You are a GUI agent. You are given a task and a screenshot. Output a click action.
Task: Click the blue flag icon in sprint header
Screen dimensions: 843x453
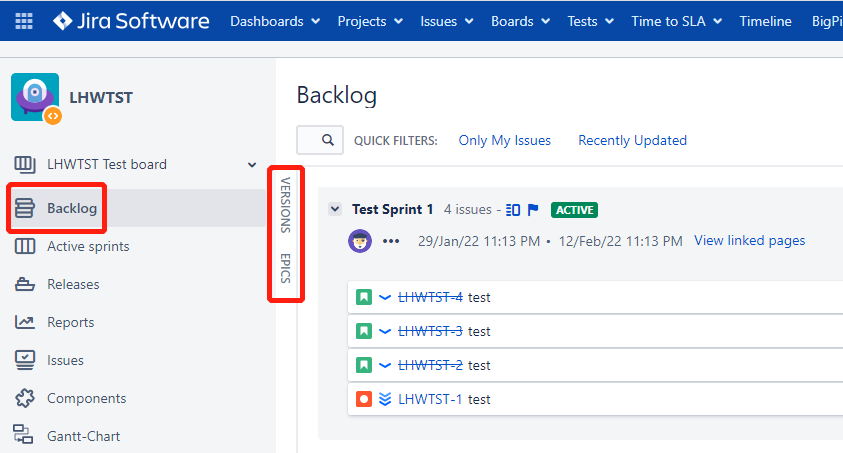click(533, 210)
